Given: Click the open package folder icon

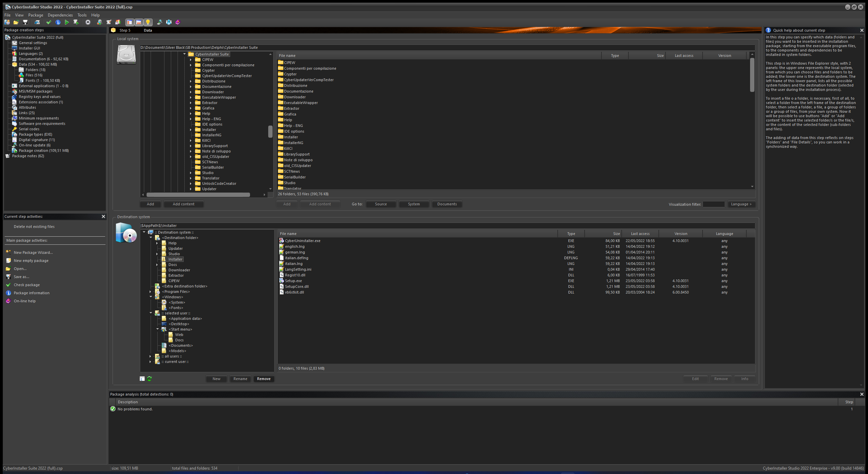Looking at the screenshot, I should pos(16,22).
